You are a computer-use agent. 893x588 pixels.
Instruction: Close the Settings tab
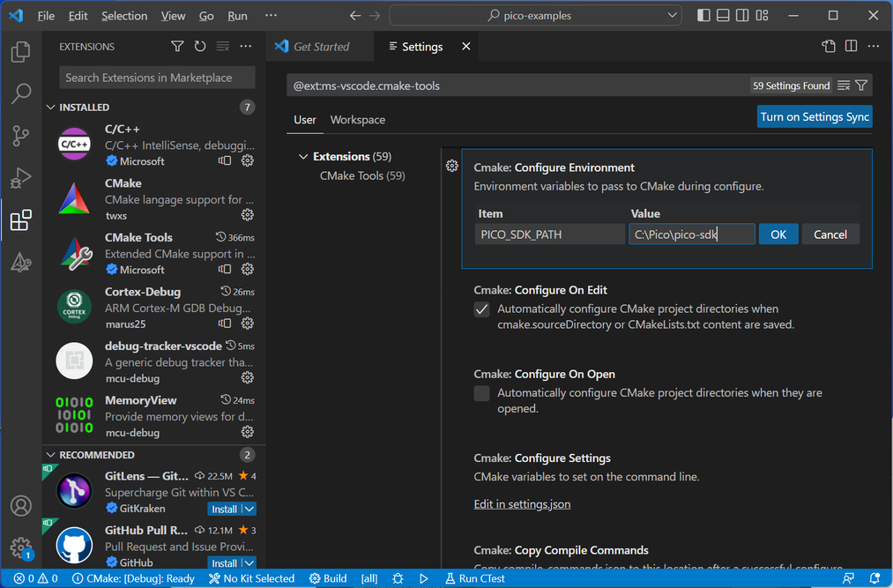(465, 46)
